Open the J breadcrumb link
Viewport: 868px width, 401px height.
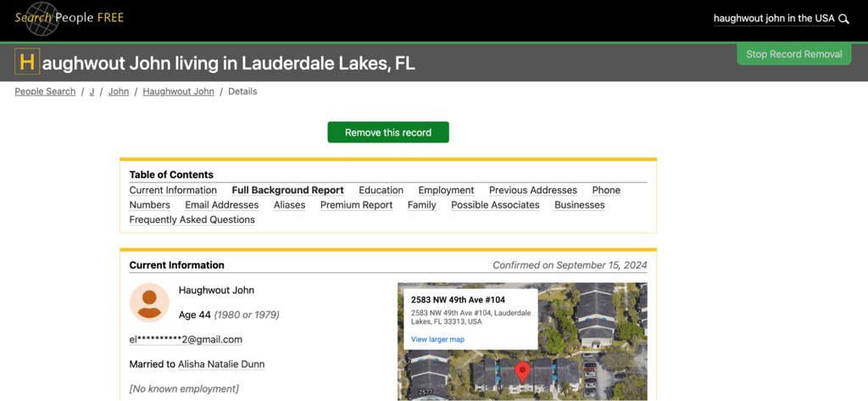(x=92, y=92)
